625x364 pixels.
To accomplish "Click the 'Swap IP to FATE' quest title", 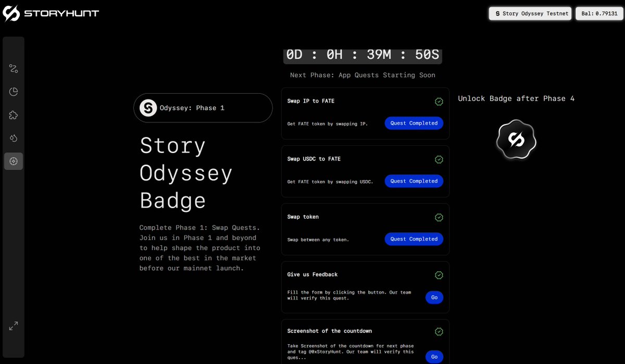I will pyautogui.click(x=311, y=101).
